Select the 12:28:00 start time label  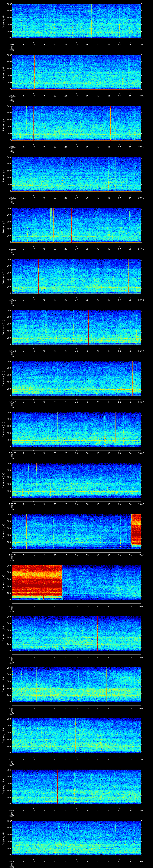point(12,657)
